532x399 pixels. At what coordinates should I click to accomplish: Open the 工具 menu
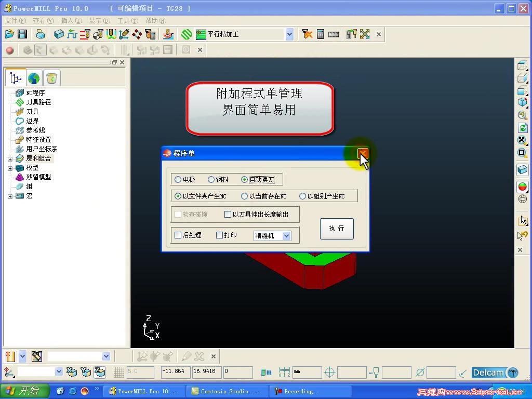128,21
